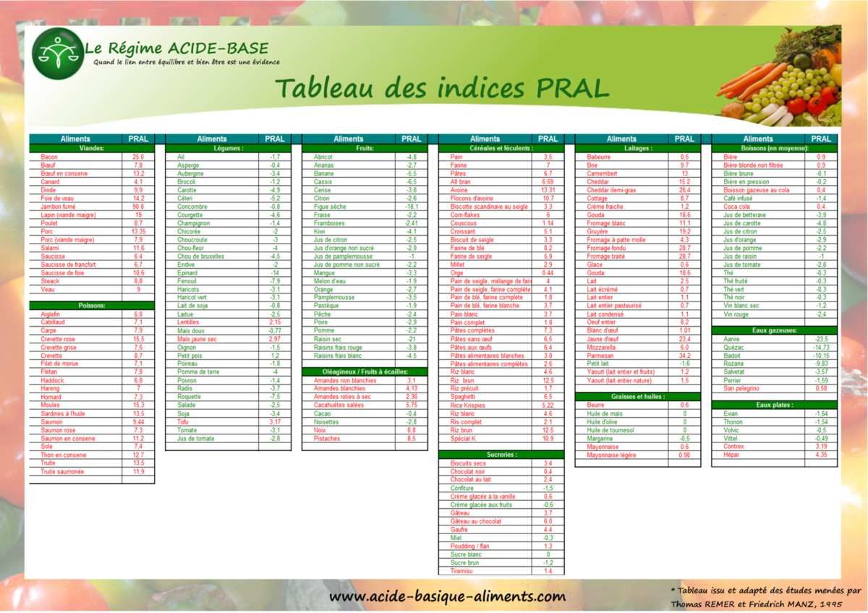Click the 'Haddock' row
This screenshot has height=613, width=868.
[92, 380]
